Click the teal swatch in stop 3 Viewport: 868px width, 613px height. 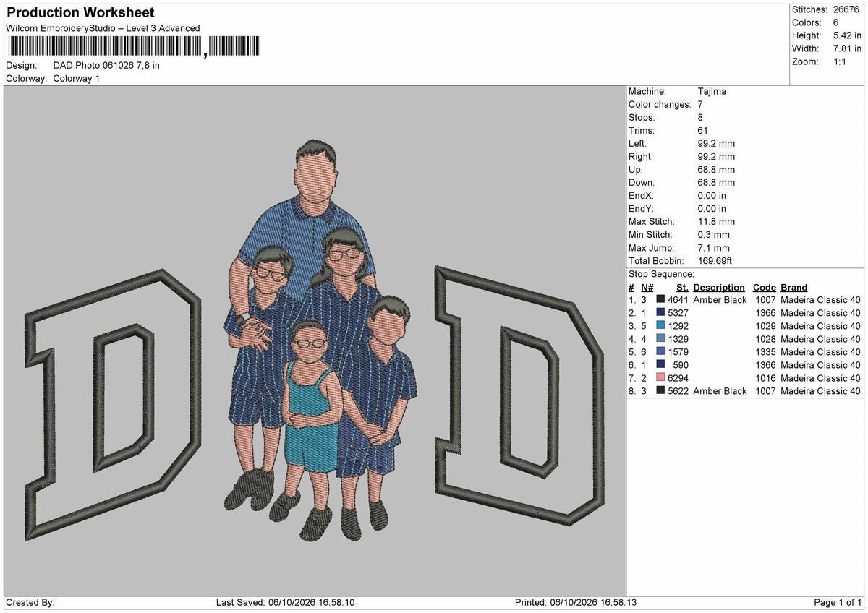tap(660, 326)
